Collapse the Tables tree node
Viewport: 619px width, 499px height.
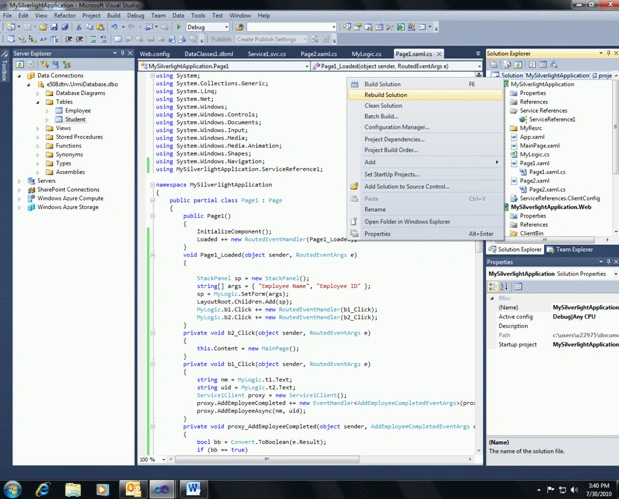tap(38, 102)
